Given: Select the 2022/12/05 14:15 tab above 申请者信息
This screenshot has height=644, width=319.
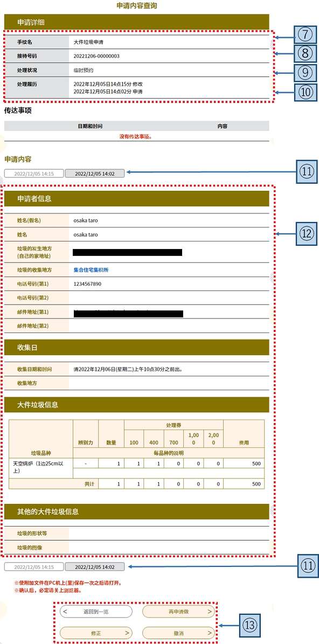Looking at the screenshot, I should (34, 174).
